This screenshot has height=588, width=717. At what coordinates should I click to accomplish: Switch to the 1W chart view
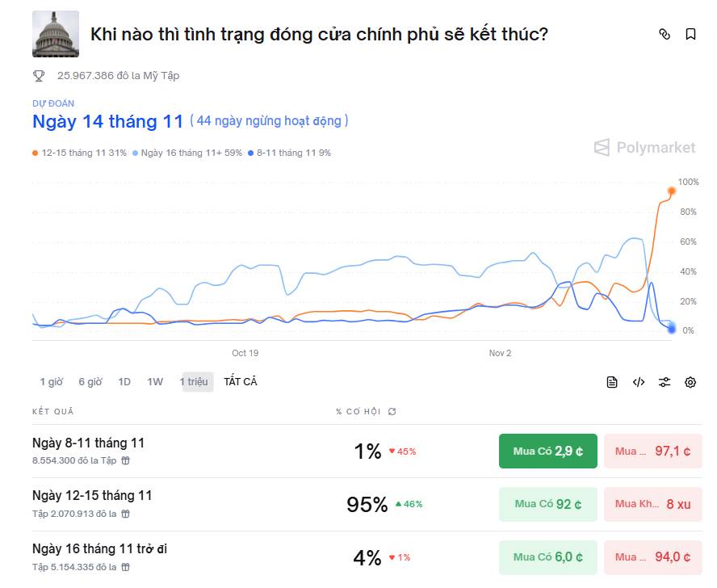(x=154, y=381)
